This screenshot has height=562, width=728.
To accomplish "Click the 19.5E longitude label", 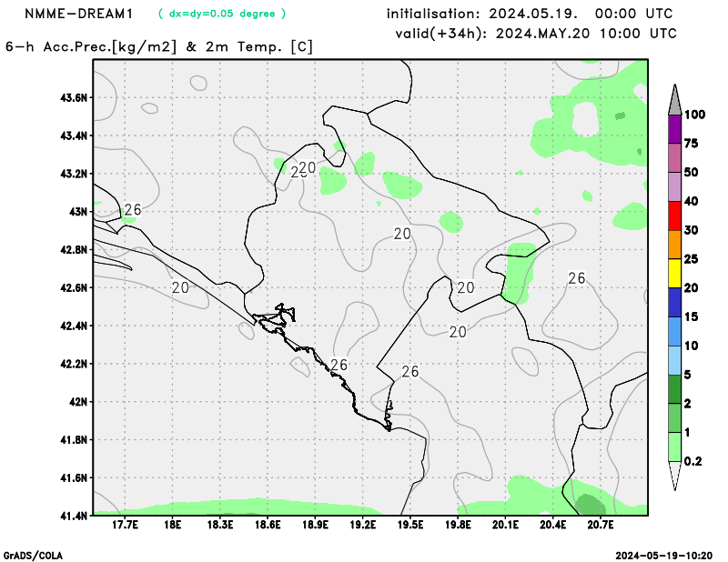I will point(410,525).
